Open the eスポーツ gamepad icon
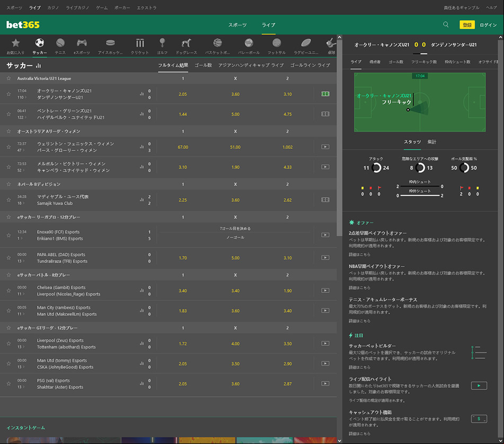Image resolution: width=504 pixels, height=444 pixels. tap(82, 43)
